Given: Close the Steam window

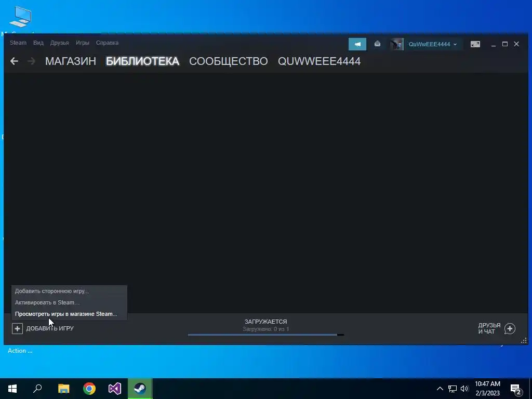Looking at the screenshot, I should pos(516,44).
